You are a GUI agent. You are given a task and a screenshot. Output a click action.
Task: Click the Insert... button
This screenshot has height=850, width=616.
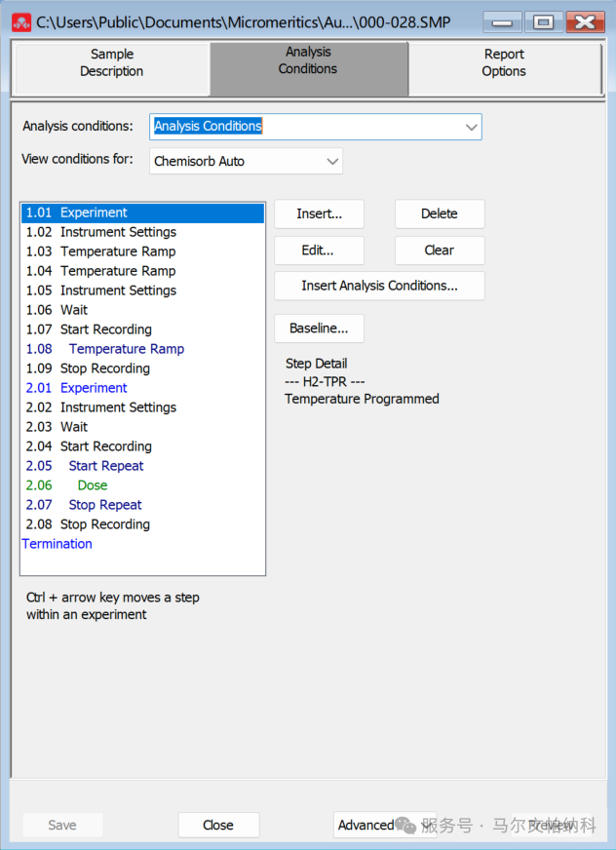(x=319, y=213)
